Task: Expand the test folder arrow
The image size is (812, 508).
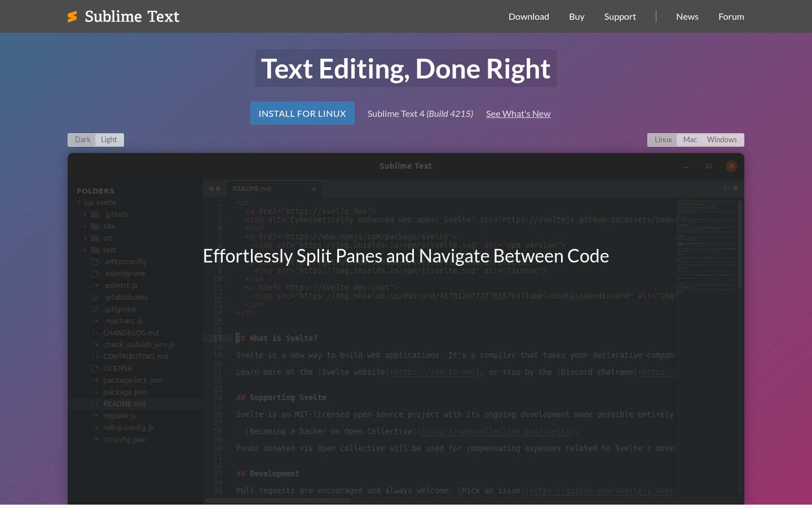Action: coord(86,250)
